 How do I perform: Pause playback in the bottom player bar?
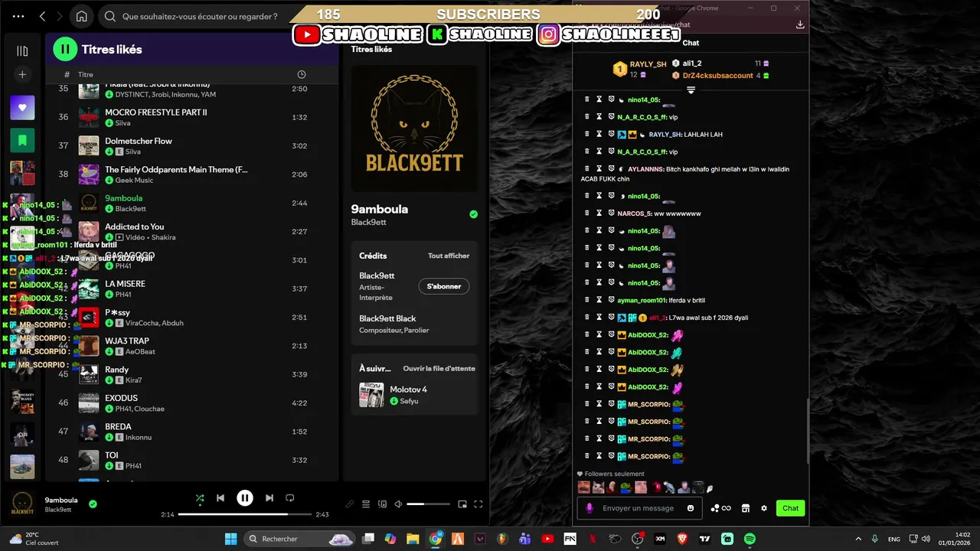(x=245, y=498)
